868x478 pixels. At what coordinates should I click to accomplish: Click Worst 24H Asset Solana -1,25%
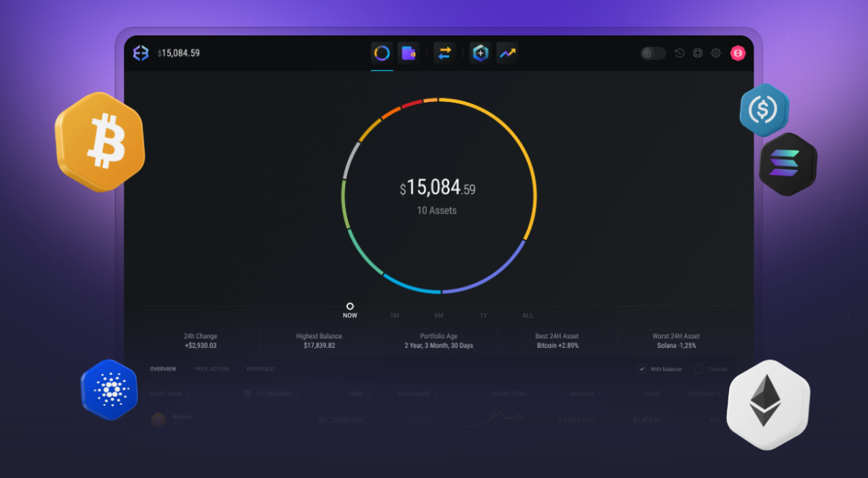(676, 346)
